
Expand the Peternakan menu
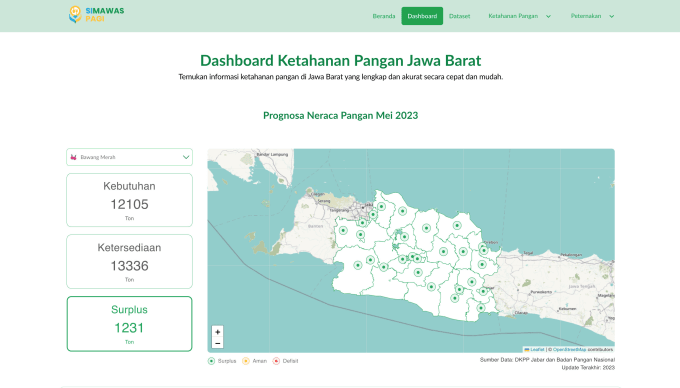tap(592, 16)
